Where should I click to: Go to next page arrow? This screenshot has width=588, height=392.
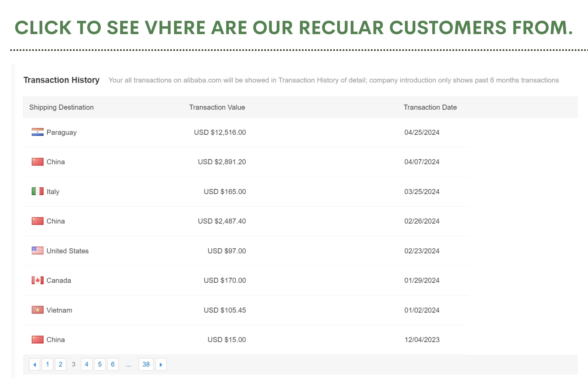tap(161, 364)
